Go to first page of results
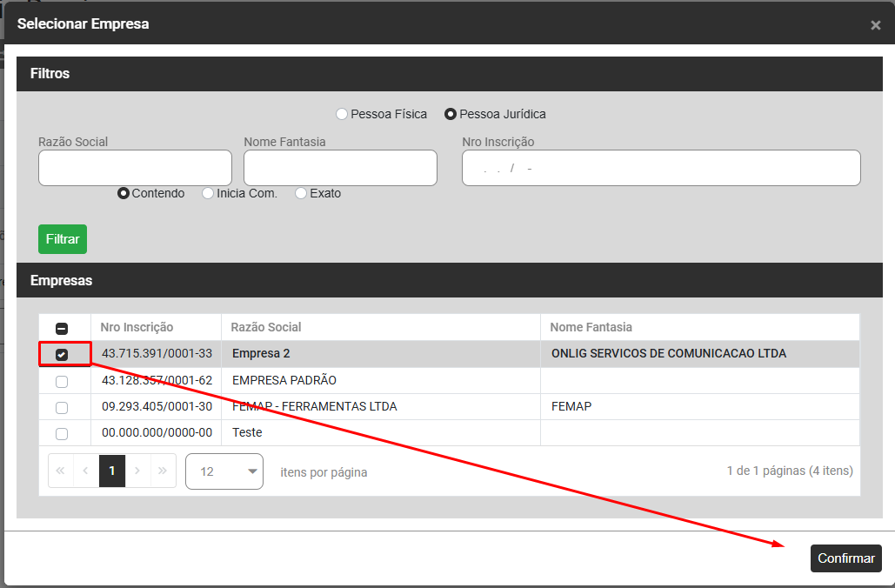 (x=60, y=471)
